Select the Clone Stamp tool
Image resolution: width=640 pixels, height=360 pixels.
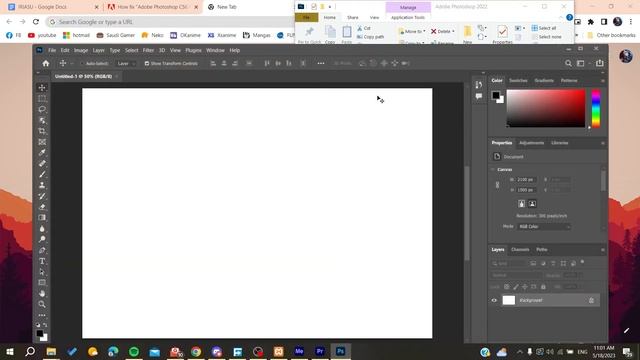click(42, 185)
